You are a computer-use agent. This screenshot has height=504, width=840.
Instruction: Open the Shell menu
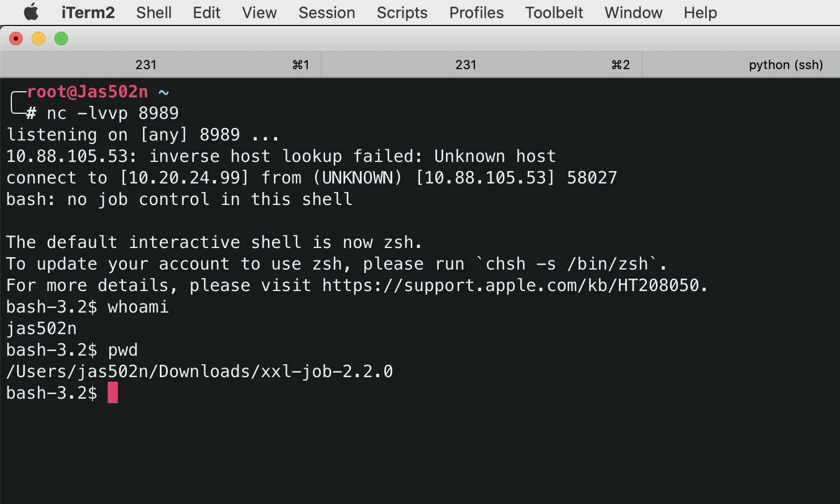(154, 12)
